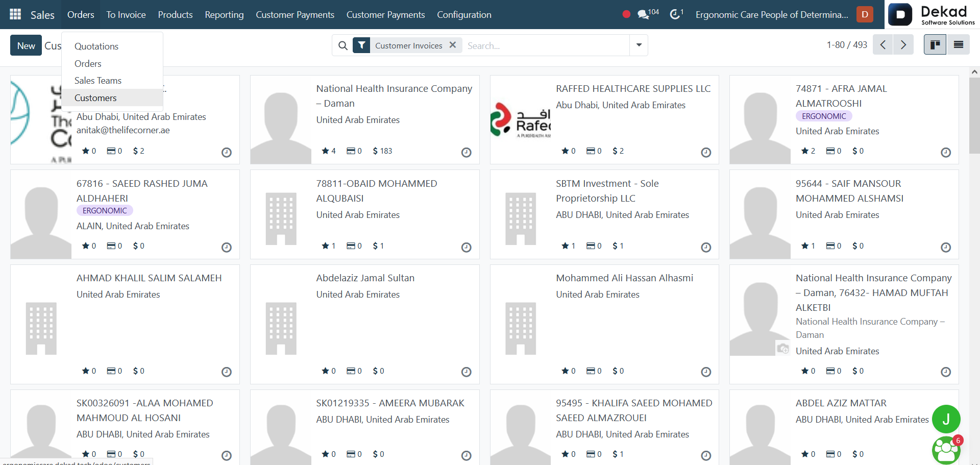Click the 1-80 / 493 pager counter
The width and height of the screenshot is (980, 465).
847,45
